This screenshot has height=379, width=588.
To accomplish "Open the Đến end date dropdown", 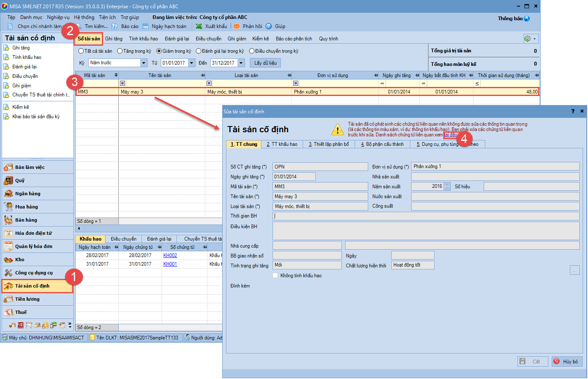I will [241, 63].
